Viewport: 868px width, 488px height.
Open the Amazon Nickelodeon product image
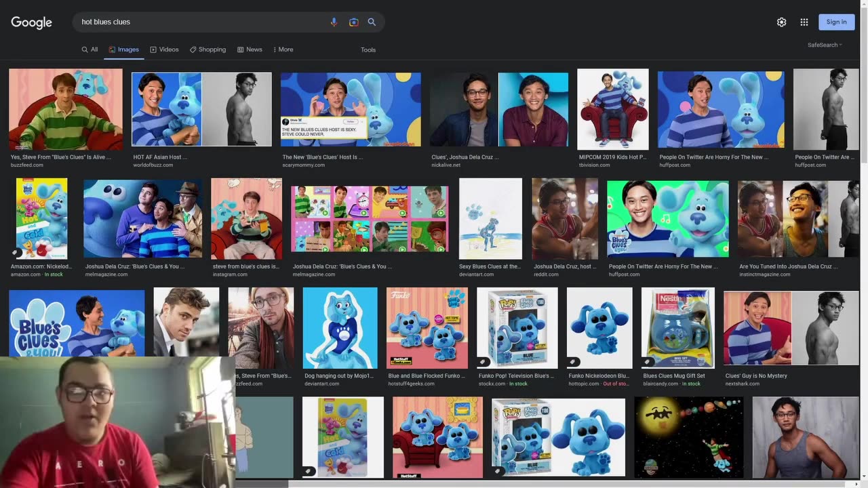click(x=41, y=218)
